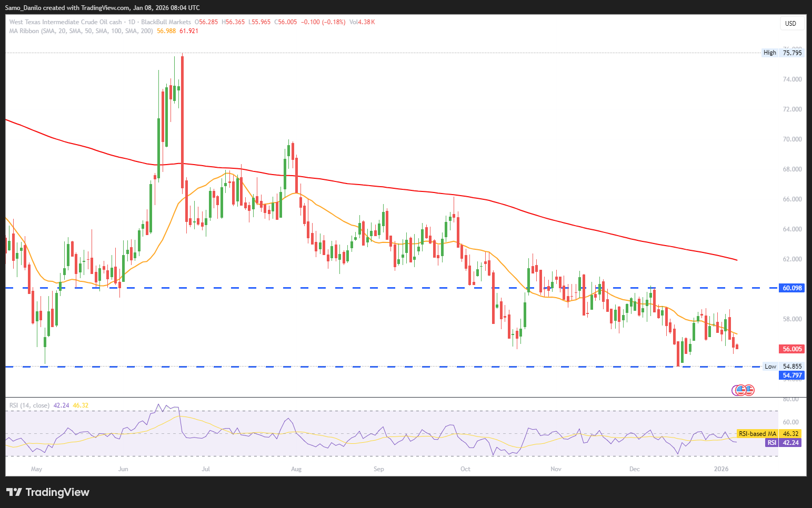The height and width of the screenshot is (508, 812).
Task: Click the red 61.921 MA value in legend
Action: (189, 31)
